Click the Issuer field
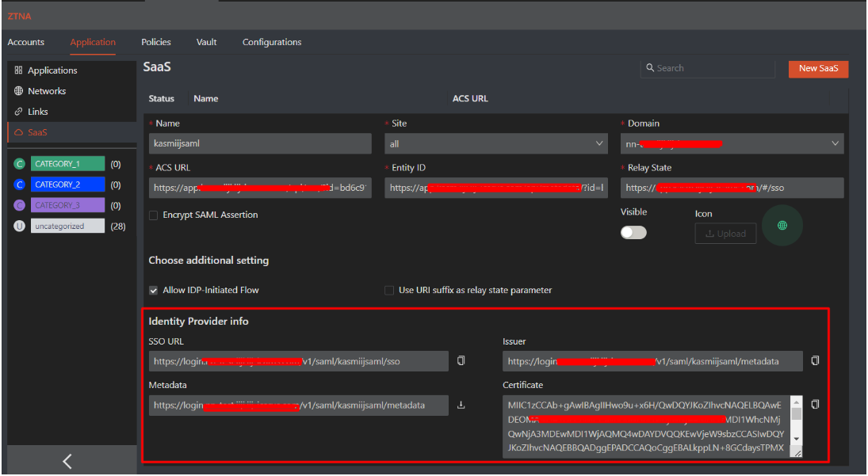 click(652, 361)
